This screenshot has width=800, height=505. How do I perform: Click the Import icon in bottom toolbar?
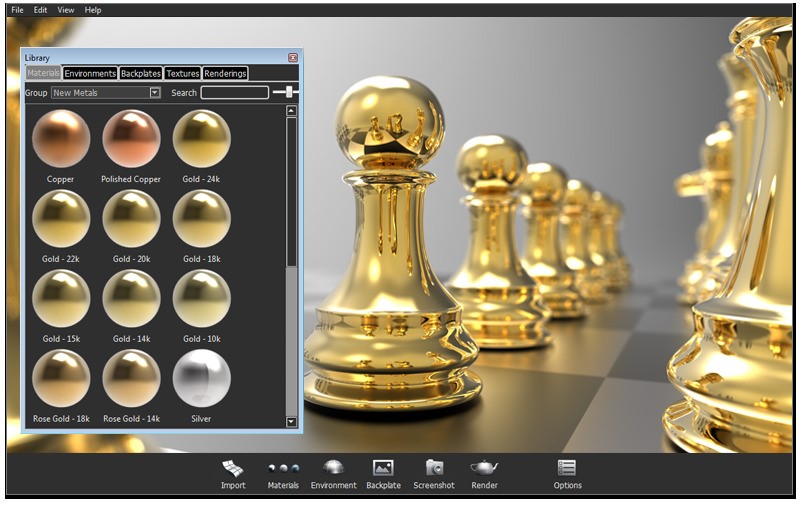tap(233, 468)
